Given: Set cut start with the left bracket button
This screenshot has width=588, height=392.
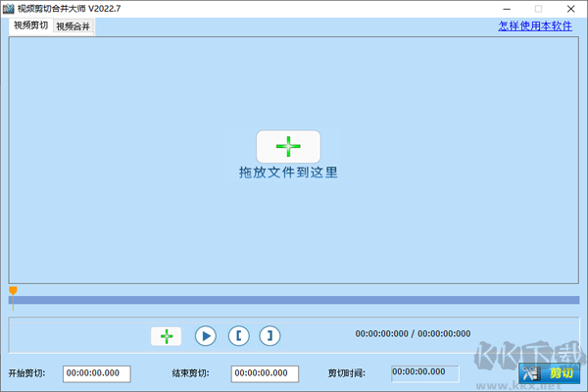Looking at the screenshot, I should (238, 336).
